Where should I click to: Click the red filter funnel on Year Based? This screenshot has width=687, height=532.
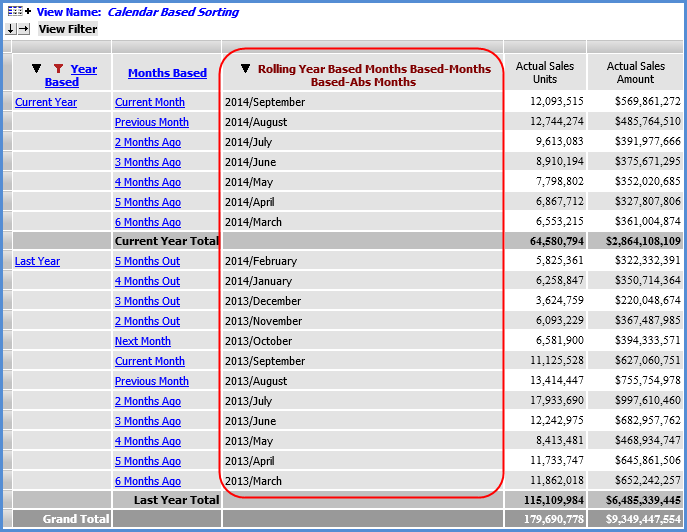point(57,69)
